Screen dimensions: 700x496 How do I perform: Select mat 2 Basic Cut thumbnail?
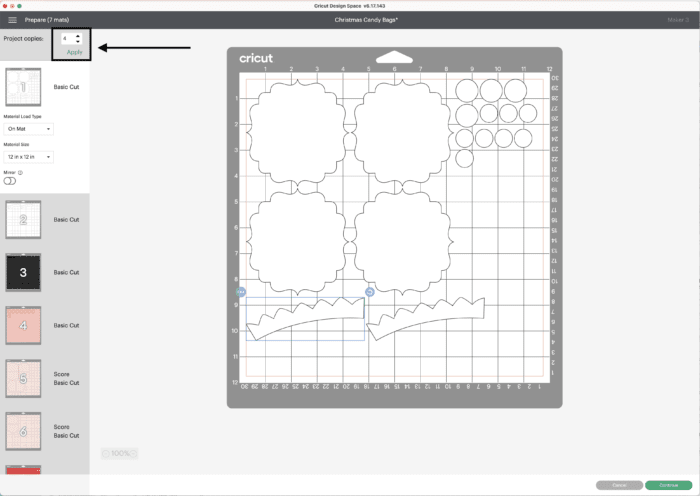[x=23, y=219]
